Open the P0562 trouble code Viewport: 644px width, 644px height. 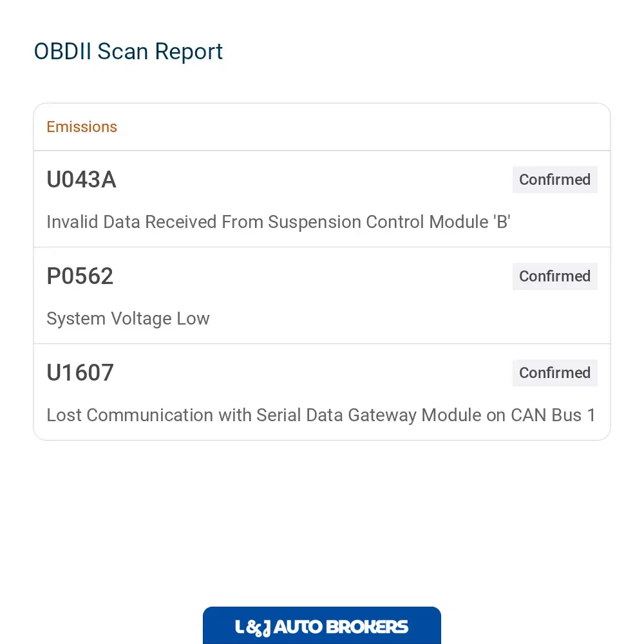coord(80,276)
